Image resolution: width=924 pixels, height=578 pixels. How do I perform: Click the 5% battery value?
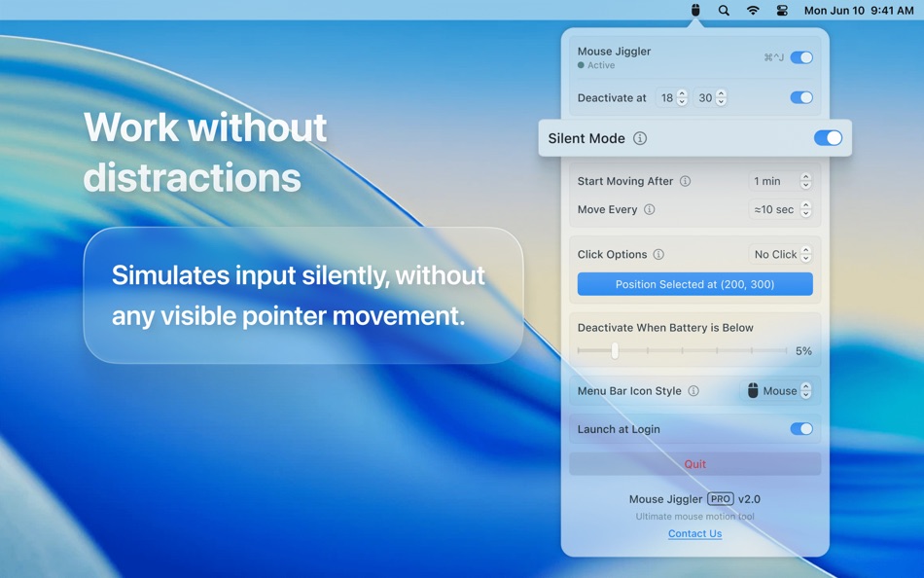803,351
